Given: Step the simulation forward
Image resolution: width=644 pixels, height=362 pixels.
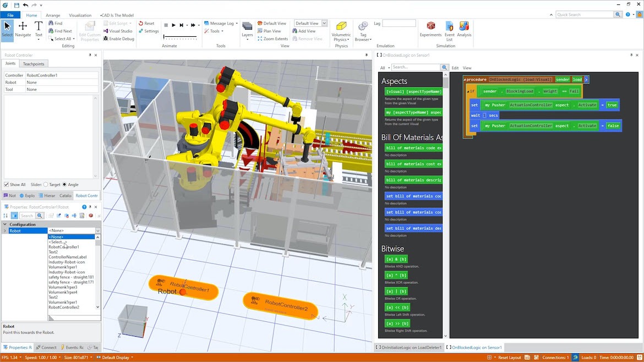Looking at the screenshot, I should pos(182,25).
